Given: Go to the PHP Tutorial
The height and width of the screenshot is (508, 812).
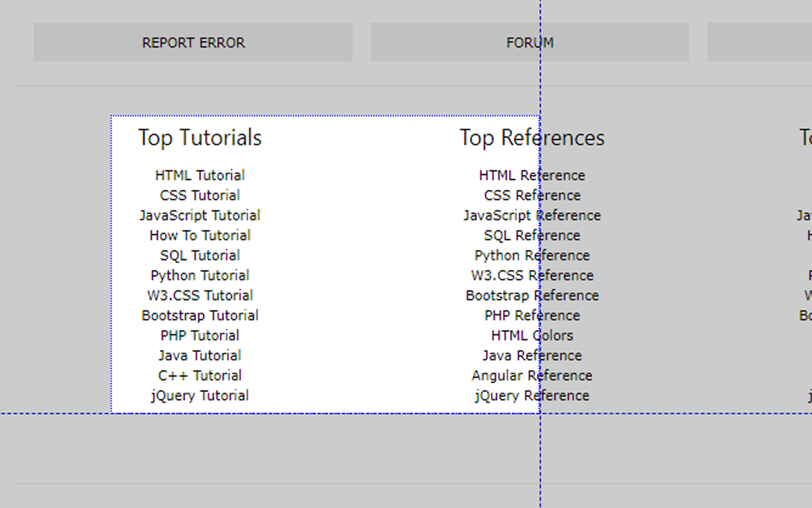Looking at the screenshot, I should (x=200, y=335).
